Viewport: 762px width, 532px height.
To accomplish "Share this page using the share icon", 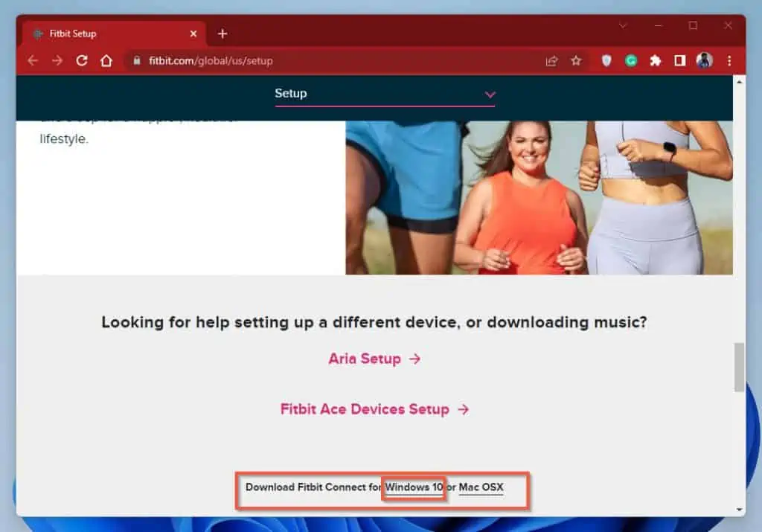I will (x=551, y=61).
